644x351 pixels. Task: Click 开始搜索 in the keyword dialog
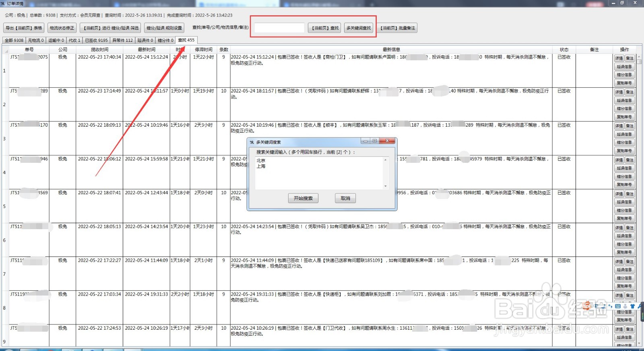[303, 198]
